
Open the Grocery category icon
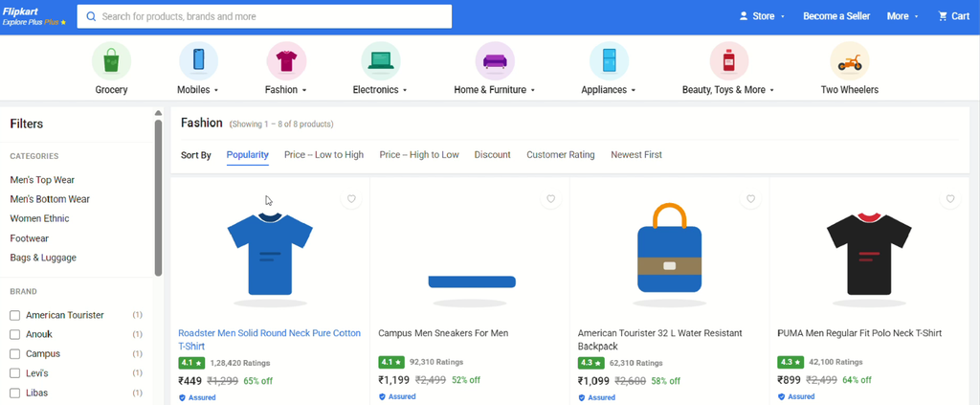pos(111,61)
